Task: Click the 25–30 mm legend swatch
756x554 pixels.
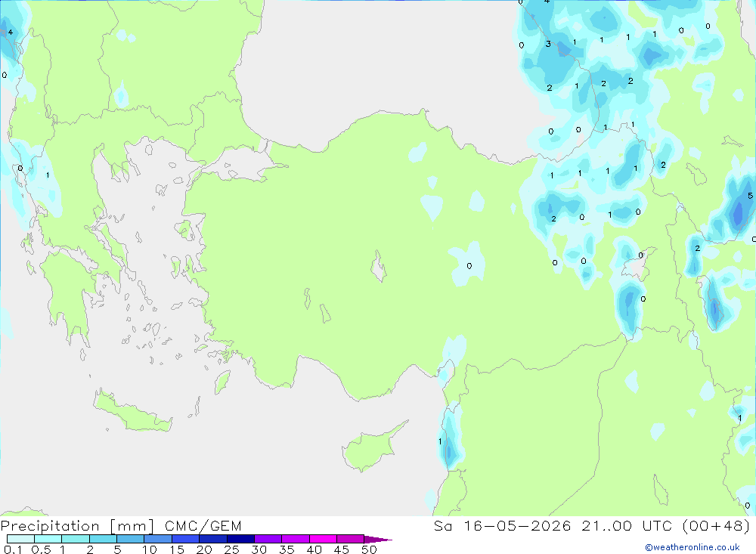Action: coord(240,539)
